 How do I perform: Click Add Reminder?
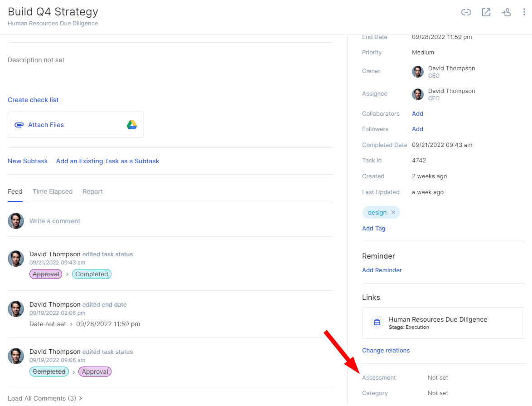coord(382,270)
